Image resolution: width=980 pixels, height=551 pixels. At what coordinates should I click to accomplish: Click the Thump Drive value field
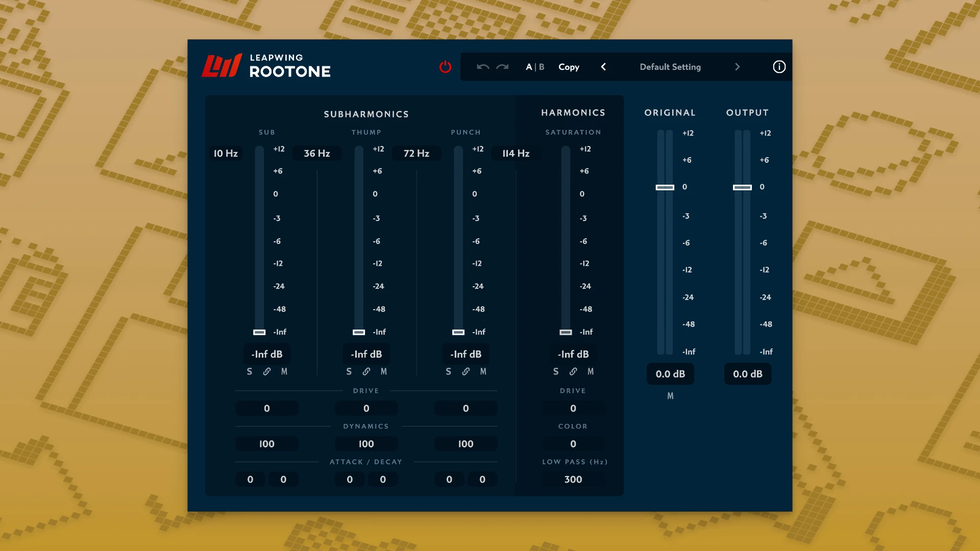(x=366, y=408)
